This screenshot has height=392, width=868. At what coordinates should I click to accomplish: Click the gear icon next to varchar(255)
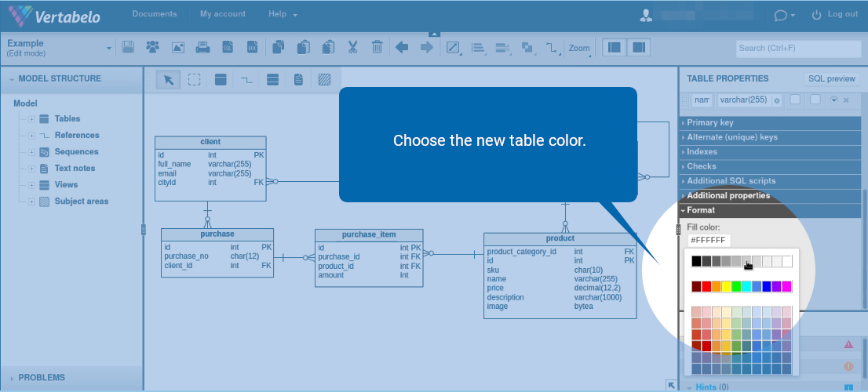[x=777, y=100]
